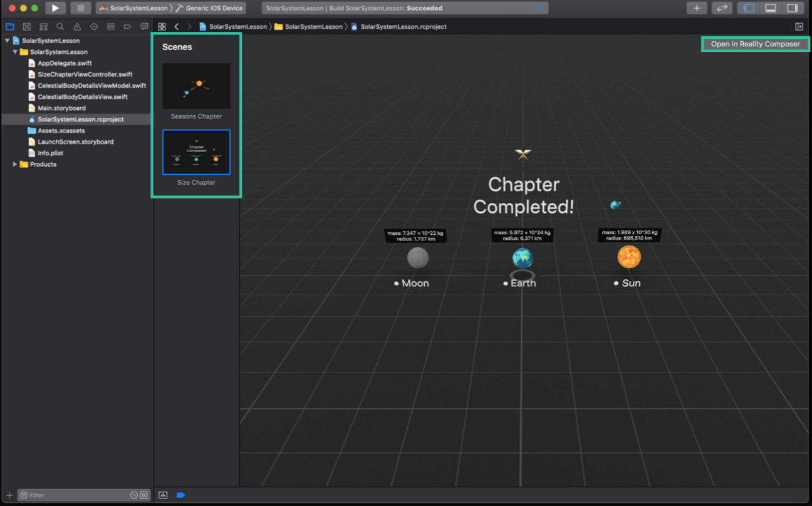Open the Debug navigator

click(x=111, y=27)
